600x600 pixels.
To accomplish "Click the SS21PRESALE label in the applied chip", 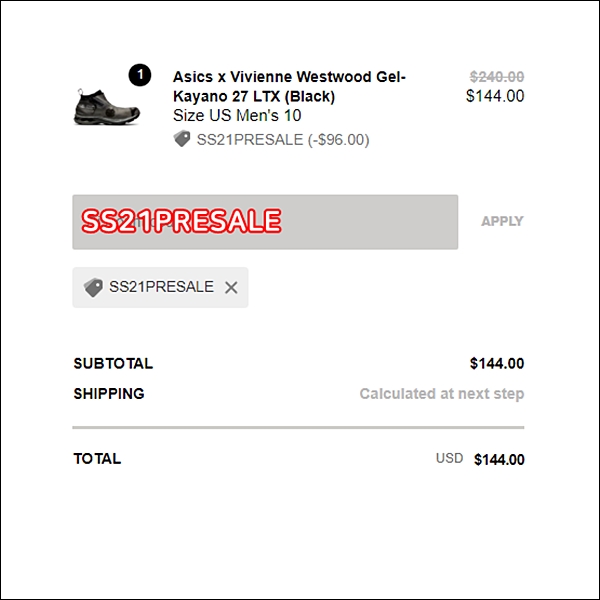I will coord(161,287).
